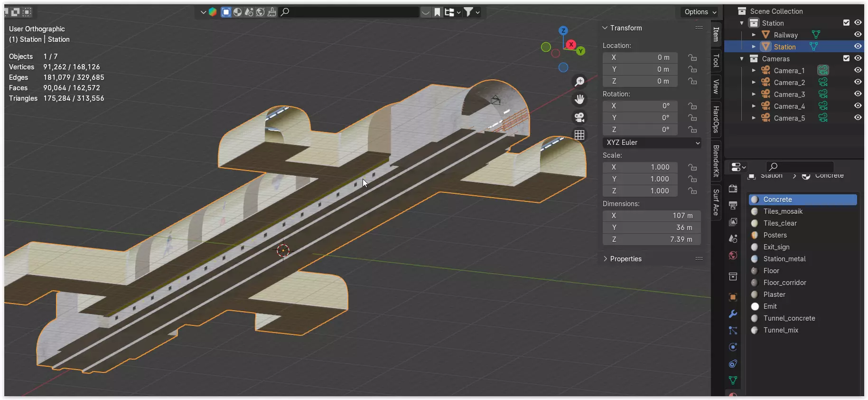Click the blue Z axis on navigation gizmo
Screen dimensions: 868x400
pos(563,30)
